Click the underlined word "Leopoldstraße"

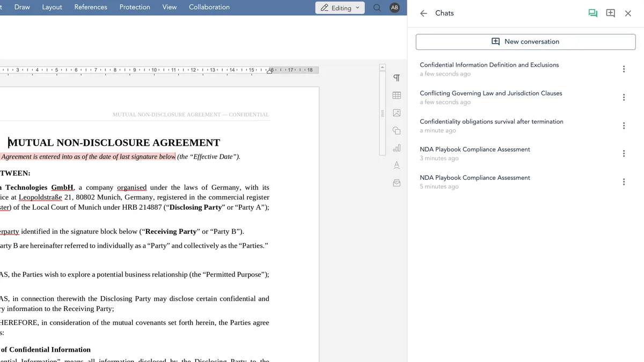tap(40, 197)
